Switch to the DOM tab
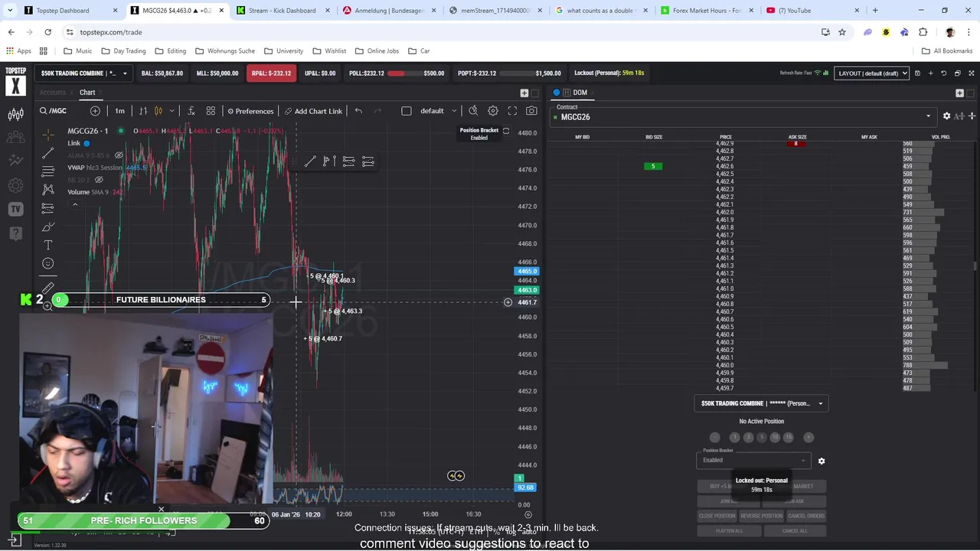The width and height of the screenshot is (980, 551). (x=580, y=93)
